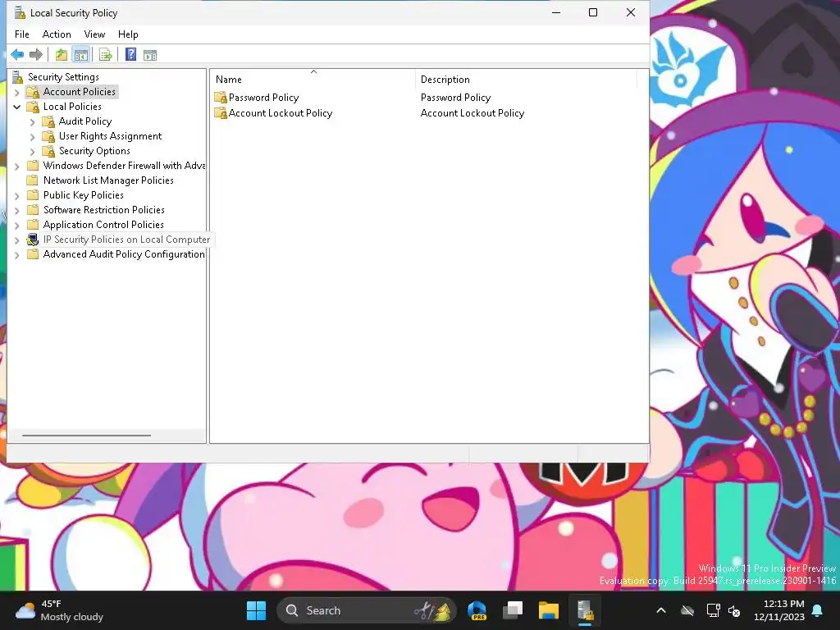Open File Explorer from the taskbar

tap(549, 610)
